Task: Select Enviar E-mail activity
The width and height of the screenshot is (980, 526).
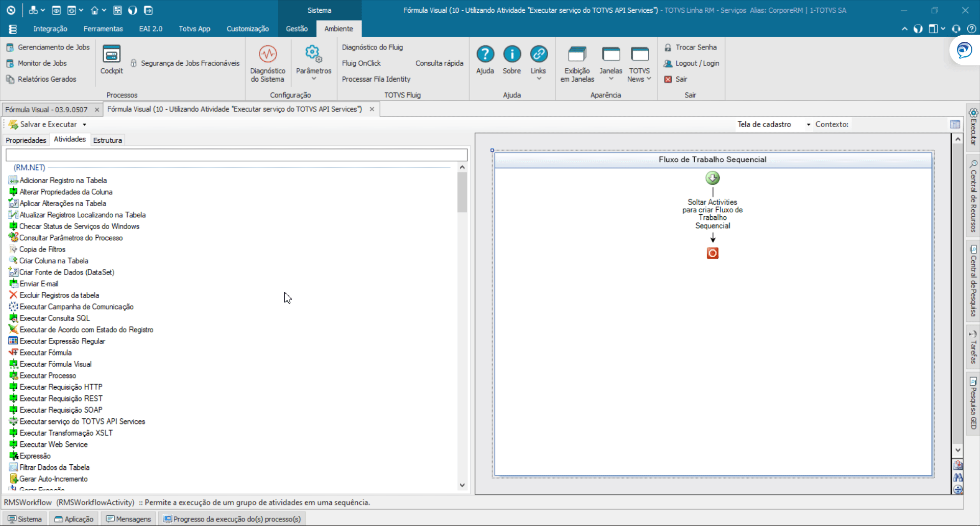Action: click(34, 284)
